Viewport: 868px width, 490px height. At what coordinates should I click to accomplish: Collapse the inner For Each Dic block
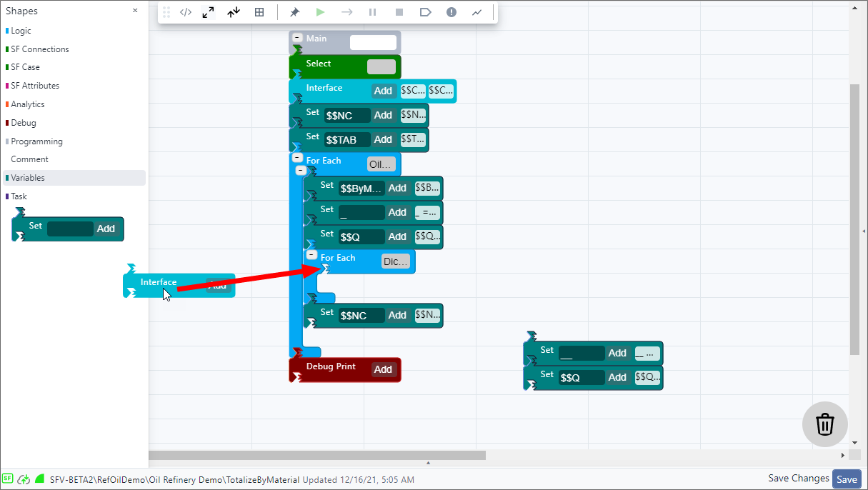pyautogui.click(x=311, y=255)
